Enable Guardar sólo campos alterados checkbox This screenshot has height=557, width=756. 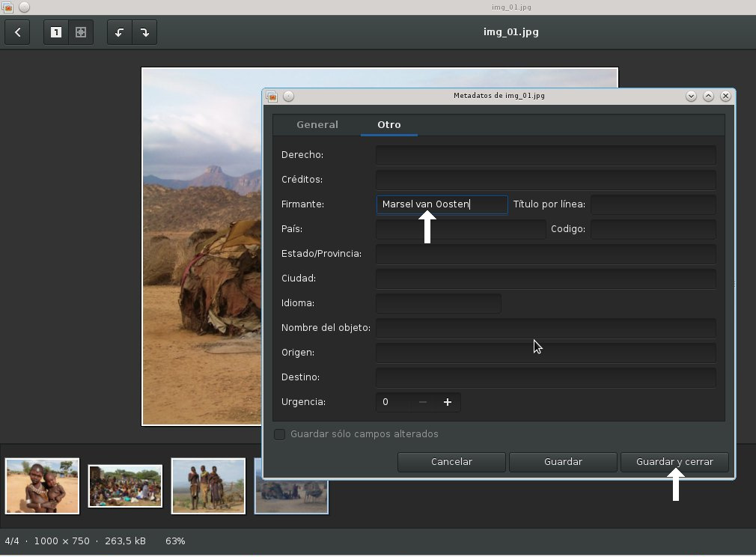tap(280, 434)
